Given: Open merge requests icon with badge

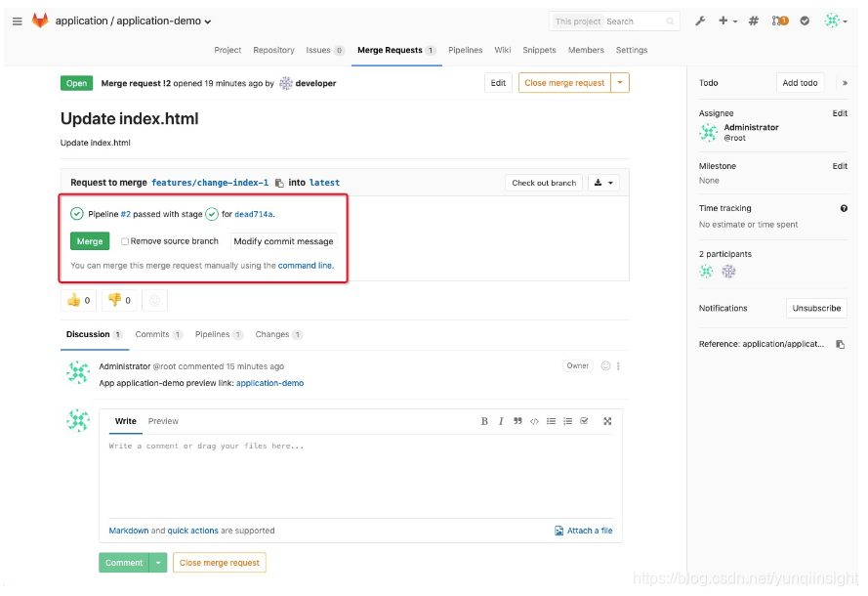Looking at the screenshot, I should click(780, 21).
